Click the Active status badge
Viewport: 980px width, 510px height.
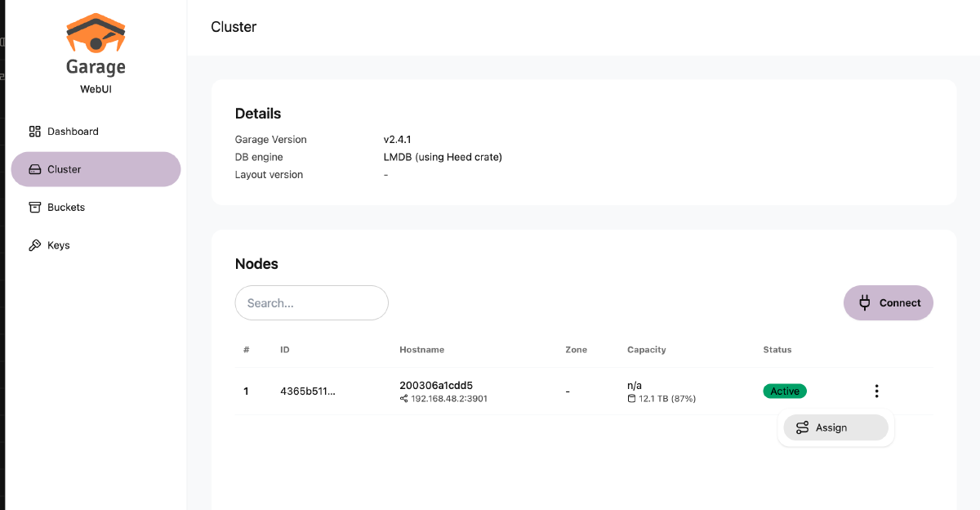[x=785, y=391]
